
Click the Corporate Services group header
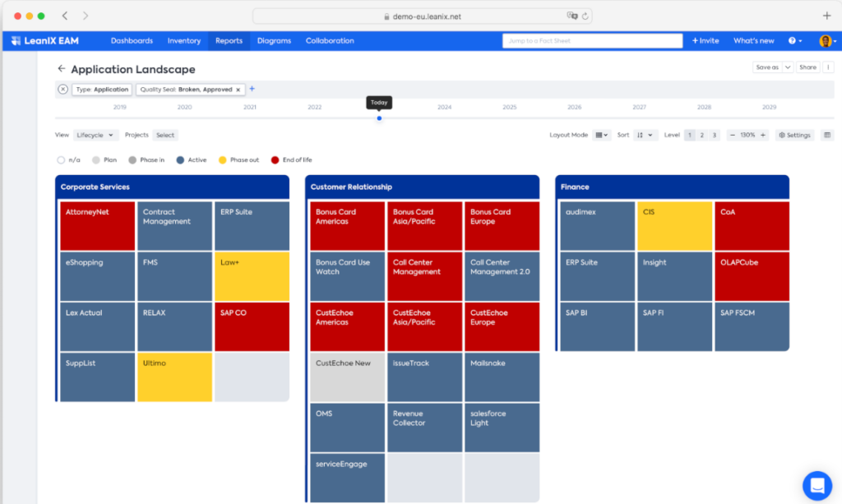[x=172, y=187]
